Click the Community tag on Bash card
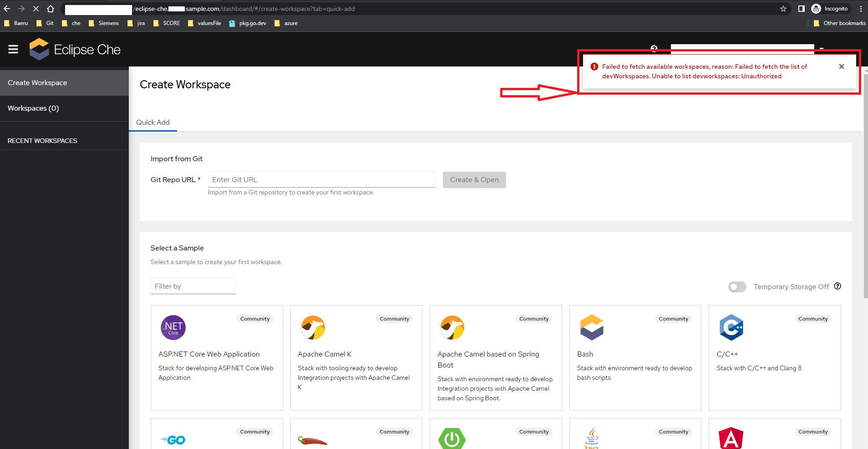 (673, 319)
